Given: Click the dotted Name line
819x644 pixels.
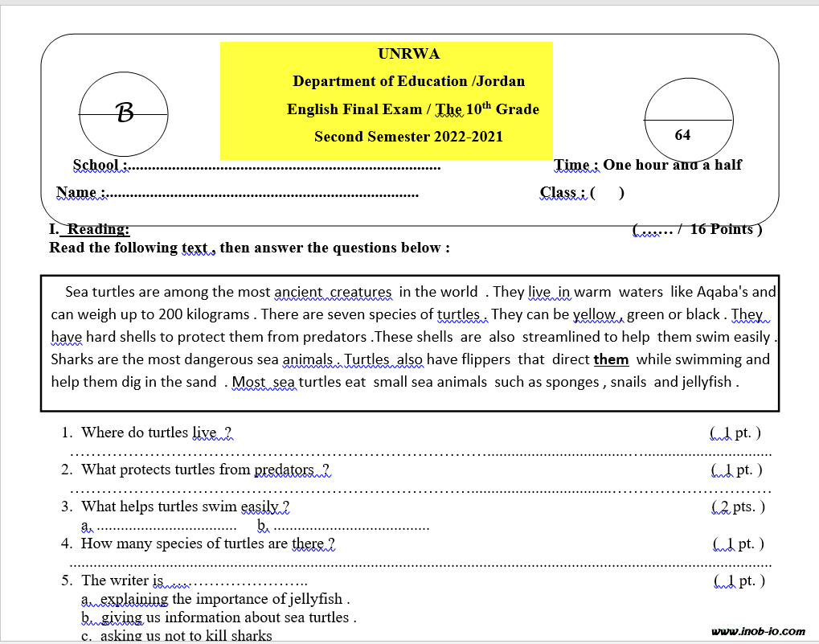Looking at the screenshot, I should [x=264, y=195].
